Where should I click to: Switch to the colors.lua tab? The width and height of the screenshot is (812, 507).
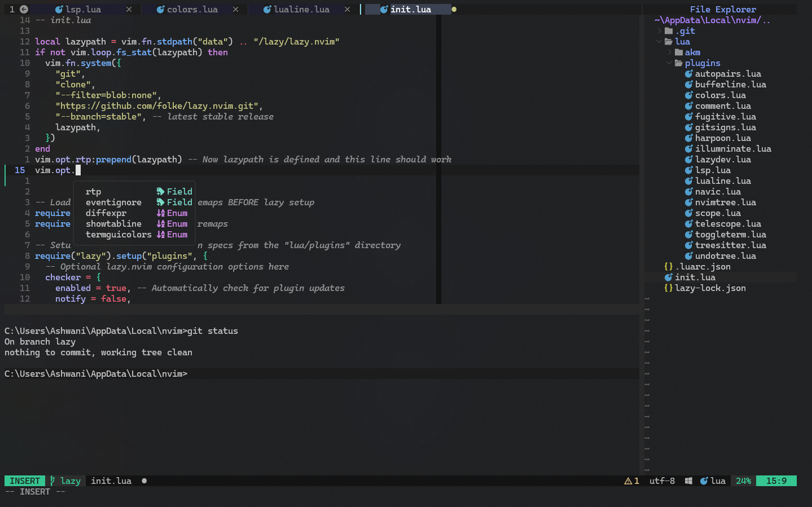[192, 10]
